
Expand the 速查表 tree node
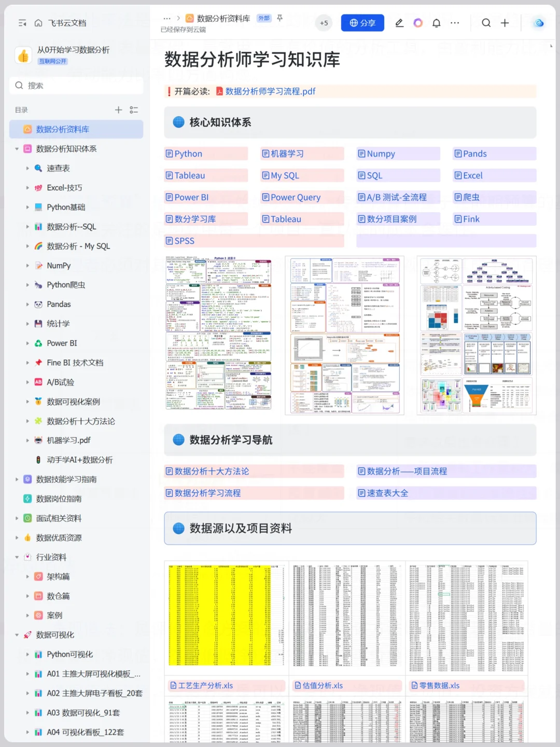(x=27, y=168)
